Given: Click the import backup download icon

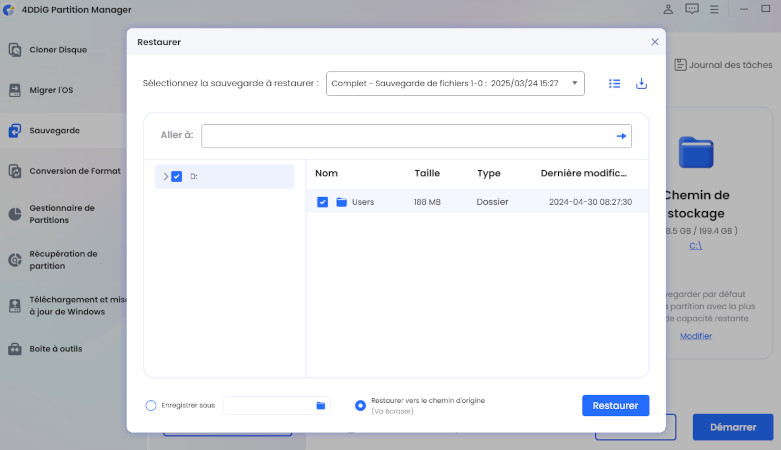Looking at the screenshot, I should (642, 84).
